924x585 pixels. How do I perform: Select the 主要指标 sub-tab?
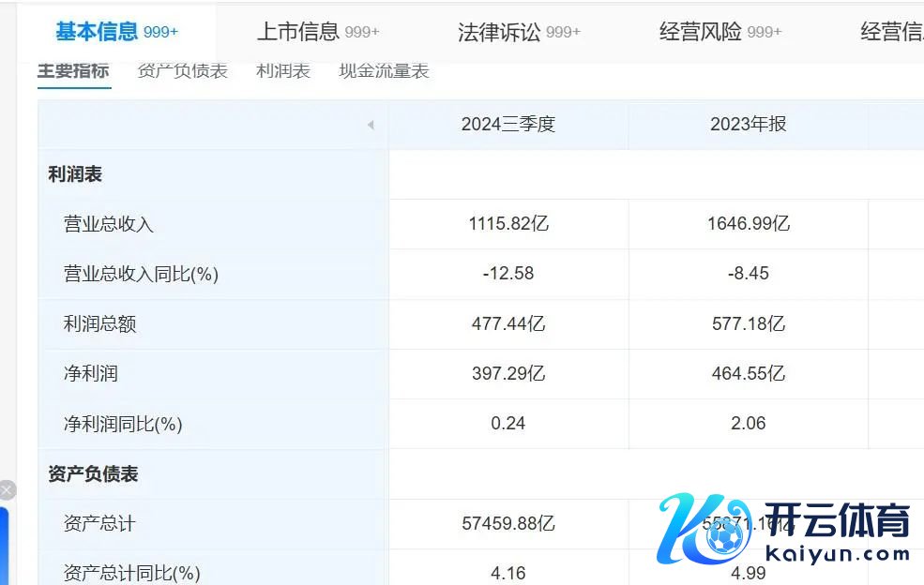[73, 71]
